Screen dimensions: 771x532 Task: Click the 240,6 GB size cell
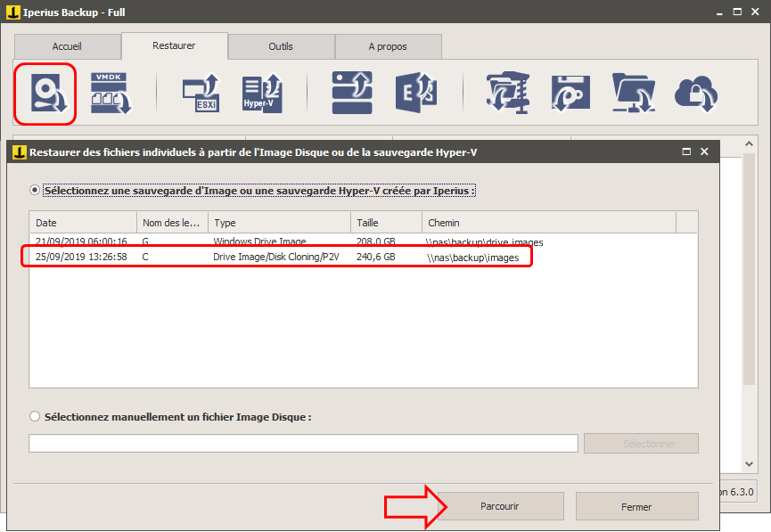pyautogui.click(x=375, y=257)
